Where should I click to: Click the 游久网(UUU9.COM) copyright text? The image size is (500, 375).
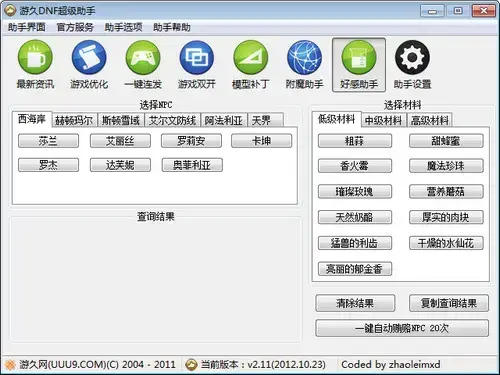pos(97,365)
